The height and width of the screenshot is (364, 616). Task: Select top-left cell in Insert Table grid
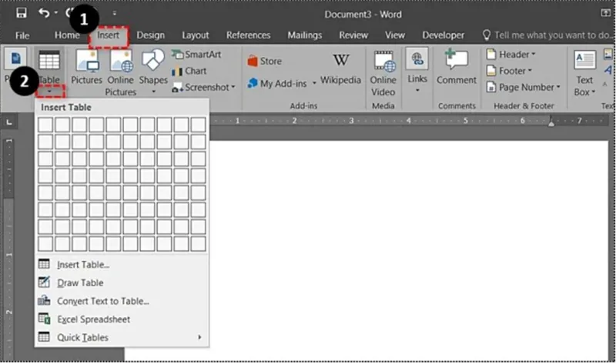(x=45, y=125)
